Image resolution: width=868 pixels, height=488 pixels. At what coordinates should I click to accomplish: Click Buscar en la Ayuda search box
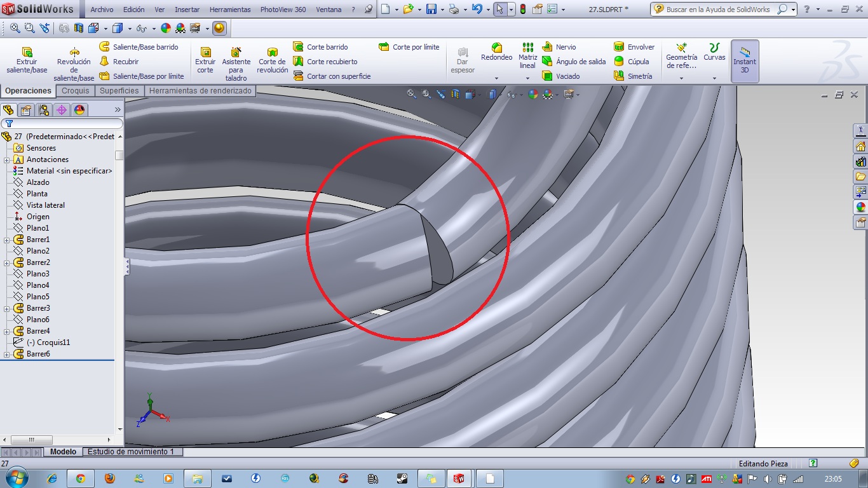[722, 10]
